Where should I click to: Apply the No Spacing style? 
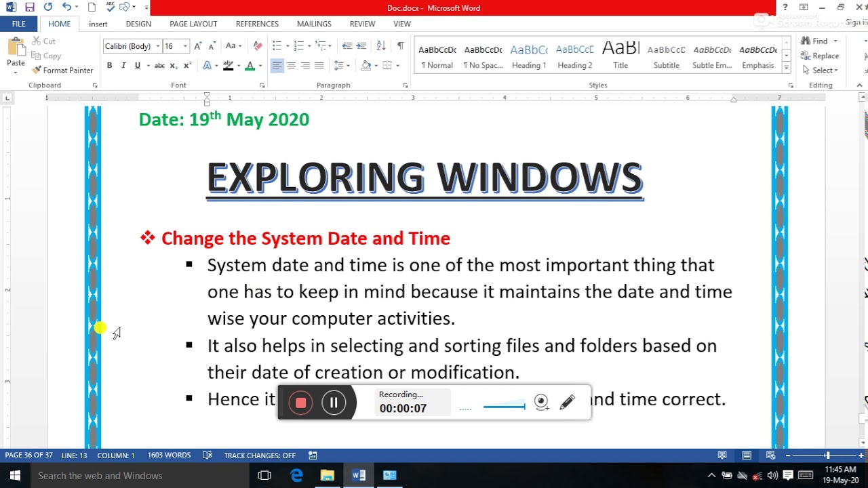483,56
